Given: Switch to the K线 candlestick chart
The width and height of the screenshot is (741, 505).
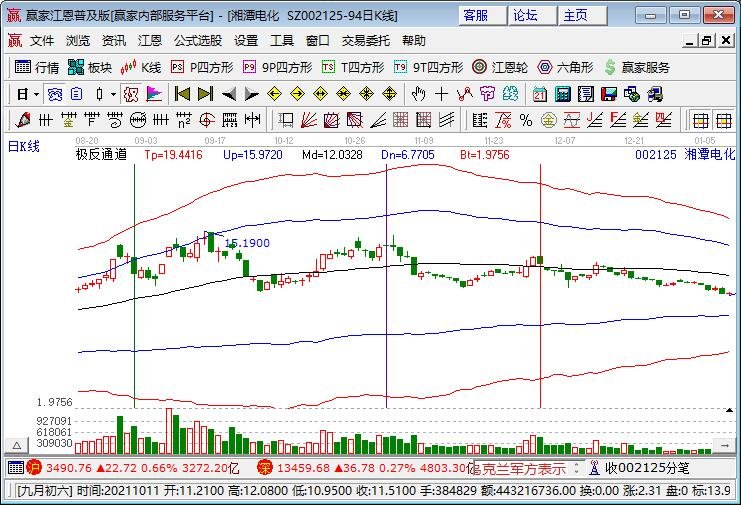Looking at the screenshot, I should [141, 67].
